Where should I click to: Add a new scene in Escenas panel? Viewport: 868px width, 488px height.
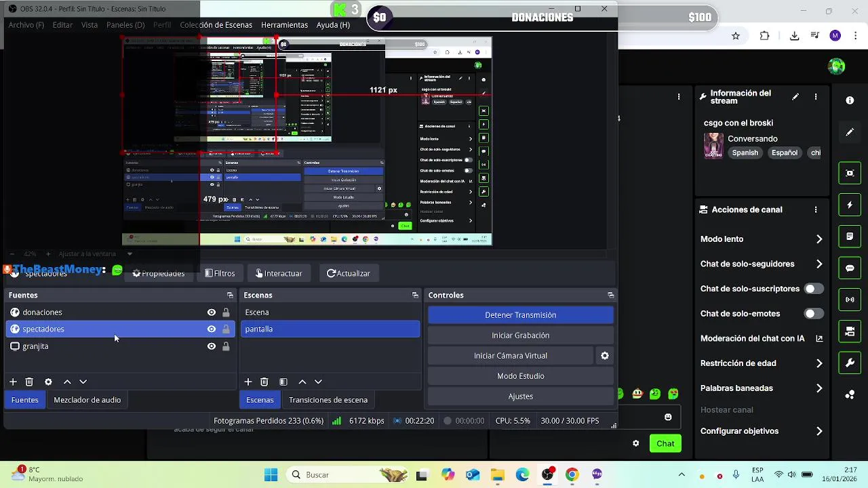point(248,382)
